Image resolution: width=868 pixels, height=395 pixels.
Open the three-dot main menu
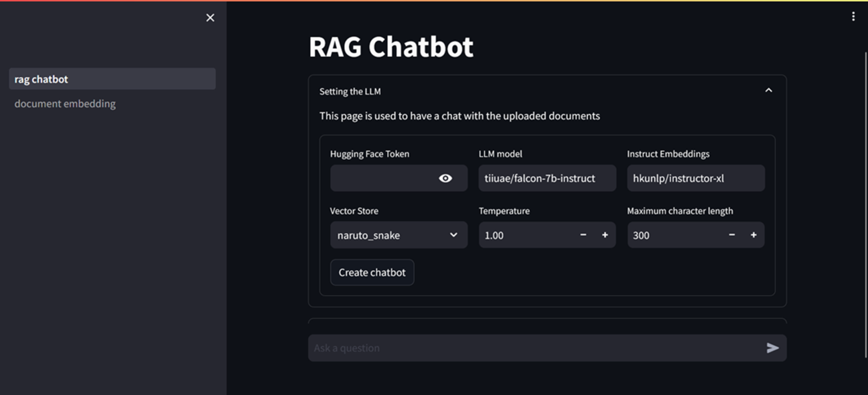tap(853, 17)
